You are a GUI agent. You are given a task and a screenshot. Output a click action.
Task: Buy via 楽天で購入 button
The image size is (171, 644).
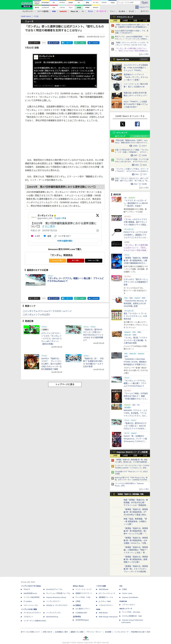coord(76,260)
